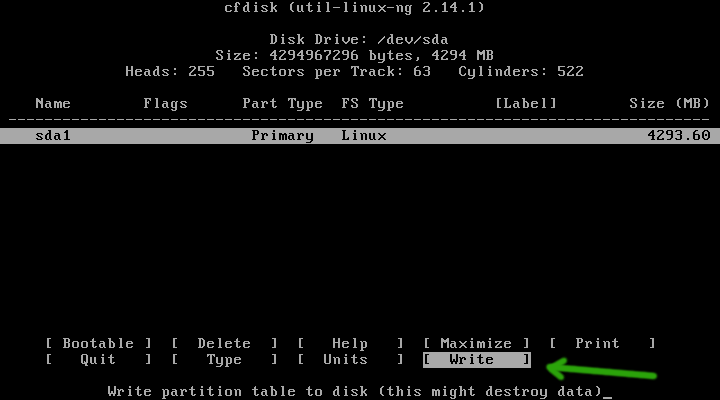Image resolution: width=720 pixels, height=400 pixels.
Task: Click the [Label] column header
Action: pos(526,103)
